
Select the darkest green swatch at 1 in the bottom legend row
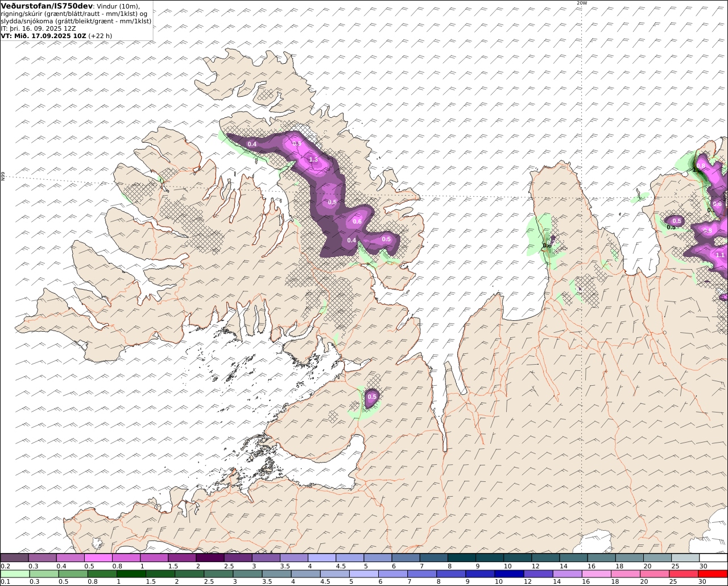[x=131, y=574]
